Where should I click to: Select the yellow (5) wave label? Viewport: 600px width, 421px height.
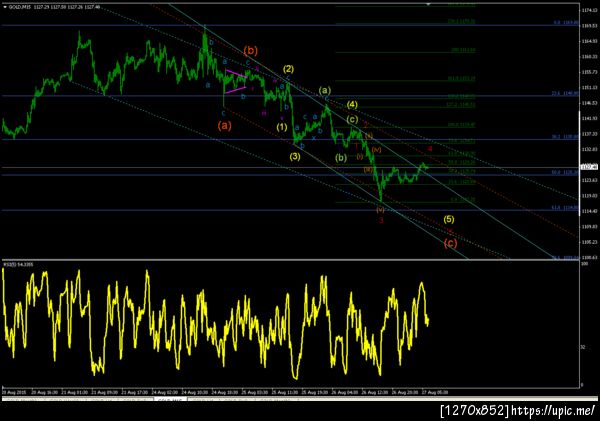(448, 219)
